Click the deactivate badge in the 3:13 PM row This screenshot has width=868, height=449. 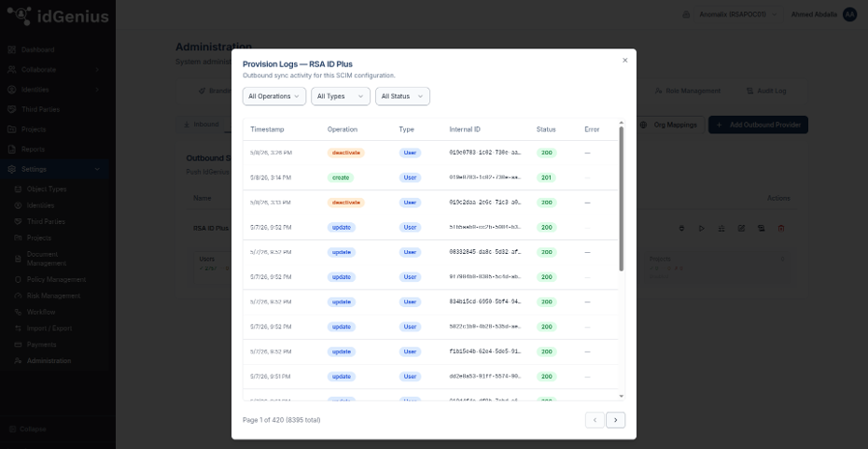click(346, 203)
